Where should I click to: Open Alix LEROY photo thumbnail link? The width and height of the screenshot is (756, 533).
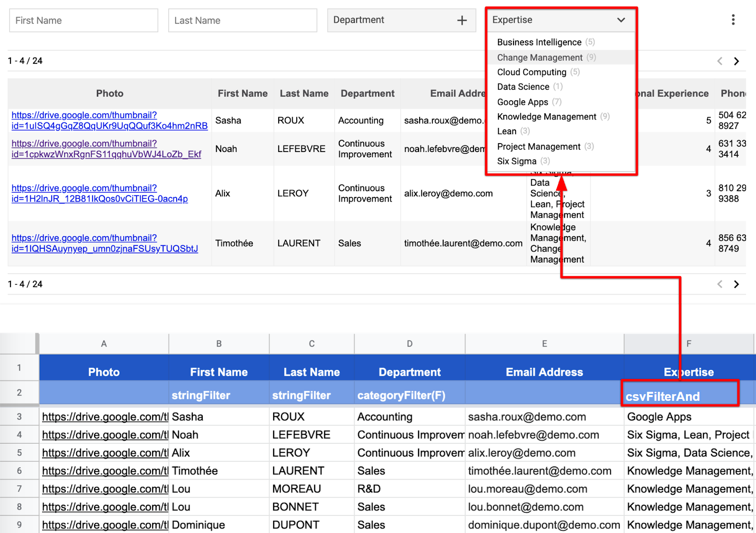(100, 193)
